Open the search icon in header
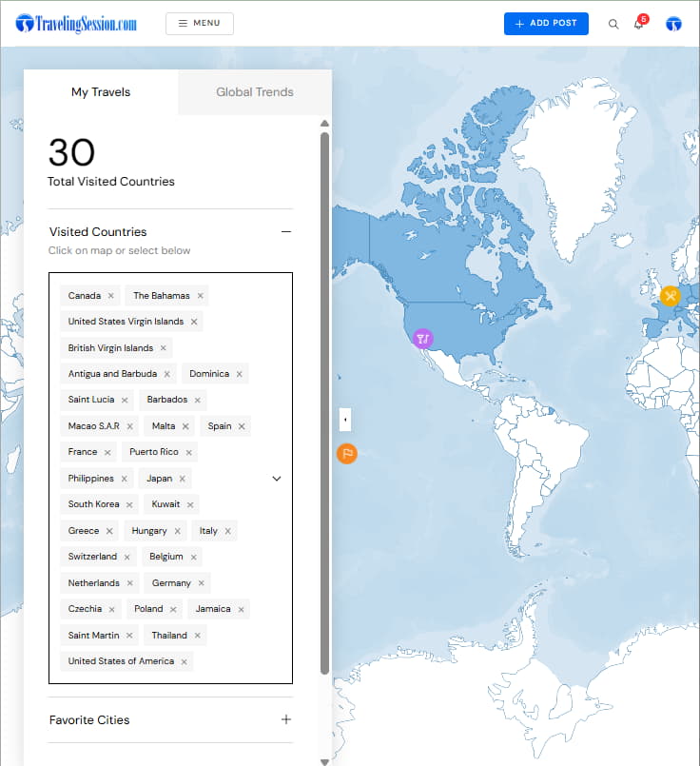The width and height of the screenshot is (700, 766). [x=613, y=24]
